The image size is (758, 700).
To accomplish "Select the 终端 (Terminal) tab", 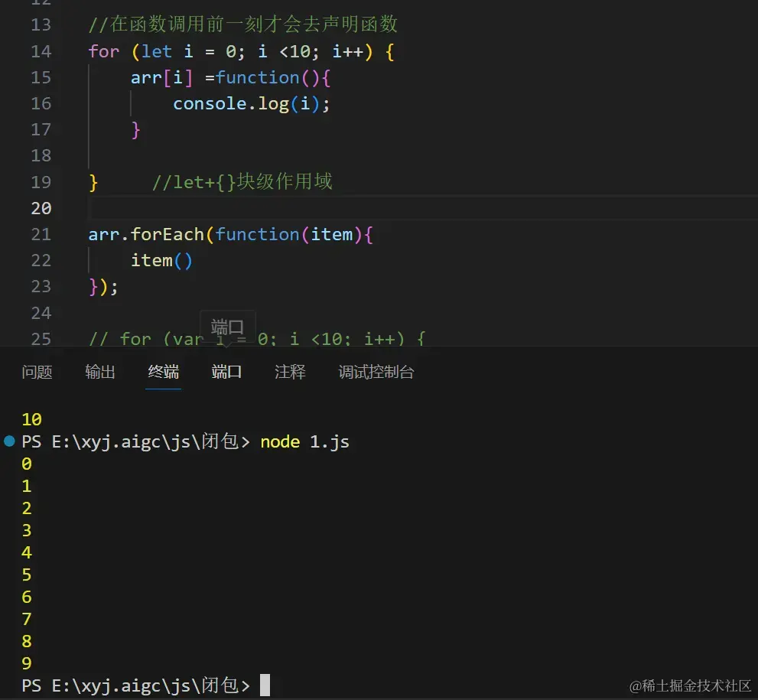I will coord(164,372).
